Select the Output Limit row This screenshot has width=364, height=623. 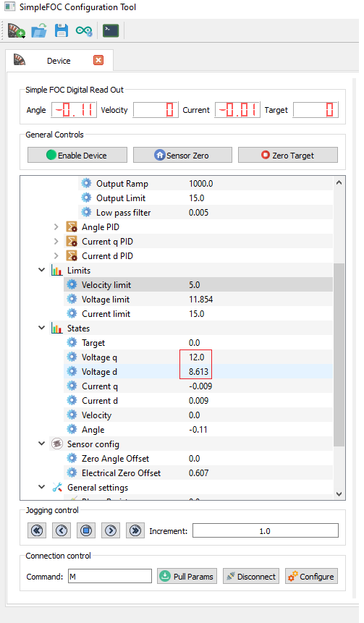pos(206,198)
